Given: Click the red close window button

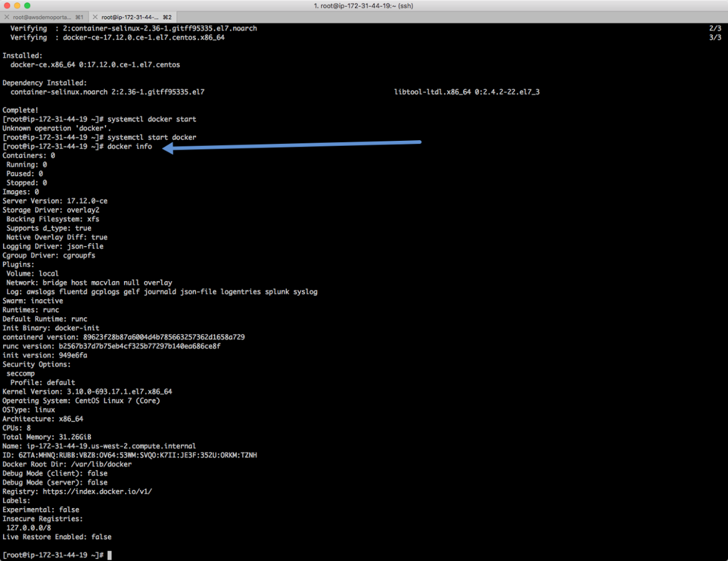Looking at the screenshot, I should (x=7, y=6).
